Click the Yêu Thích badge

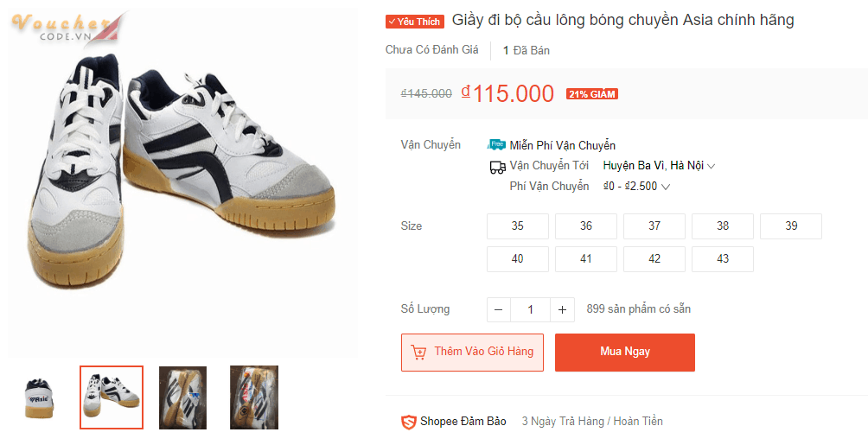click(x=414, y=22)
